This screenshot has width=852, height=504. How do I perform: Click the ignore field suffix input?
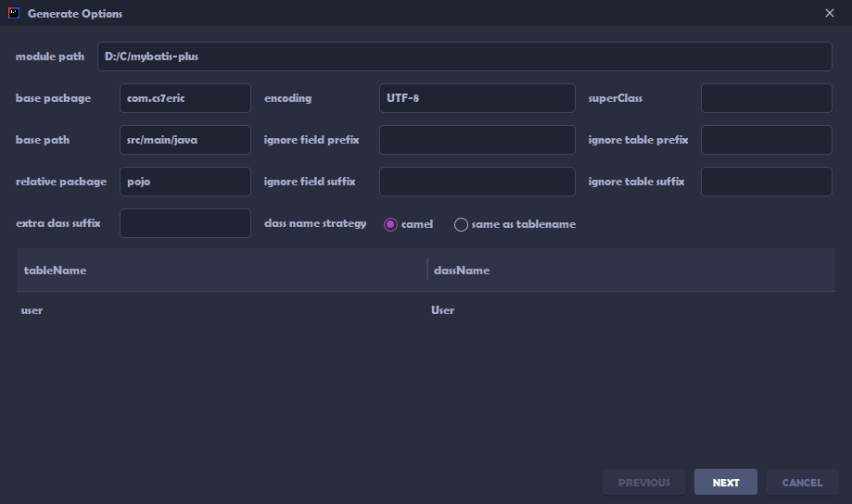[x=477, y=182]
